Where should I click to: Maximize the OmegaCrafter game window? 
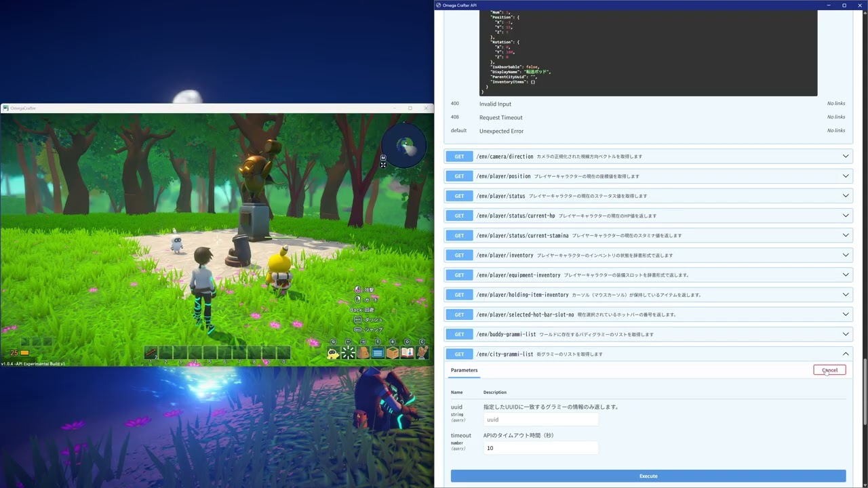410,108
